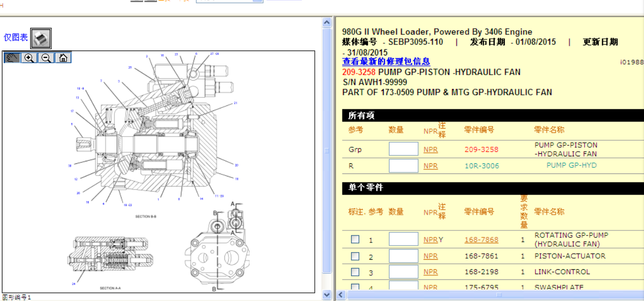
Task: Select part name PISTON-ACTUATOR
Action: tap(570, 256)
